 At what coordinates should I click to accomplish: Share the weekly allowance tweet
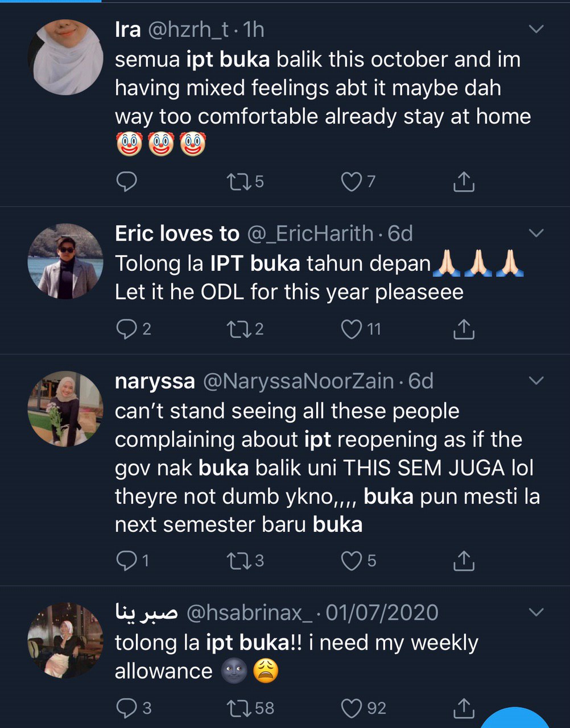464,708
